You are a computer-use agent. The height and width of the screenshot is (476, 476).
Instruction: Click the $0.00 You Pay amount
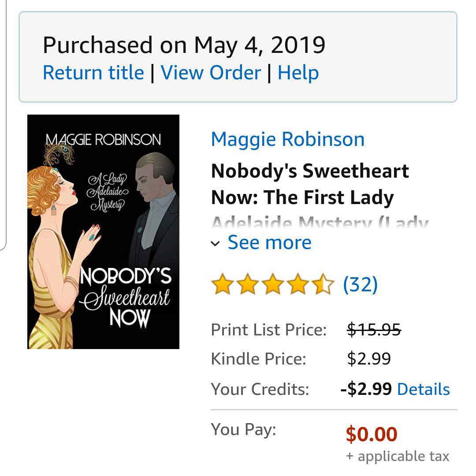point(372,434)
